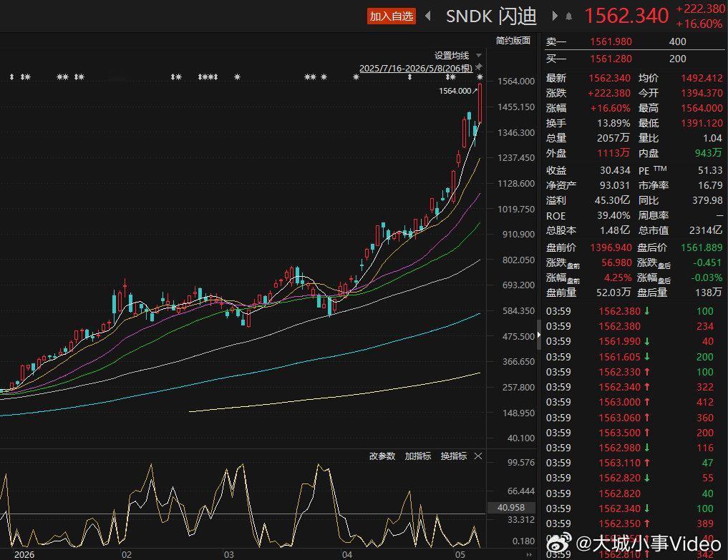Pin the chart range with pushpin icon
Image resolution: width=728 pixels, height=560 pixels.
(x=479, y=67)
